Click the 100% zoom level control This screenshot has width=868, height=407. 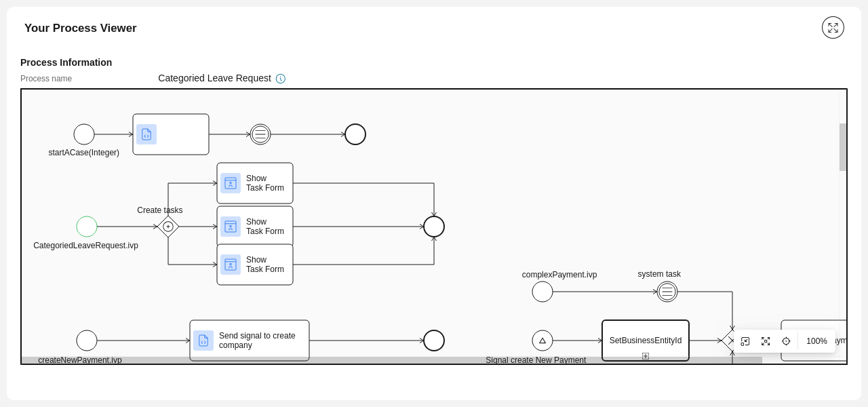click(x=816, y=341)
